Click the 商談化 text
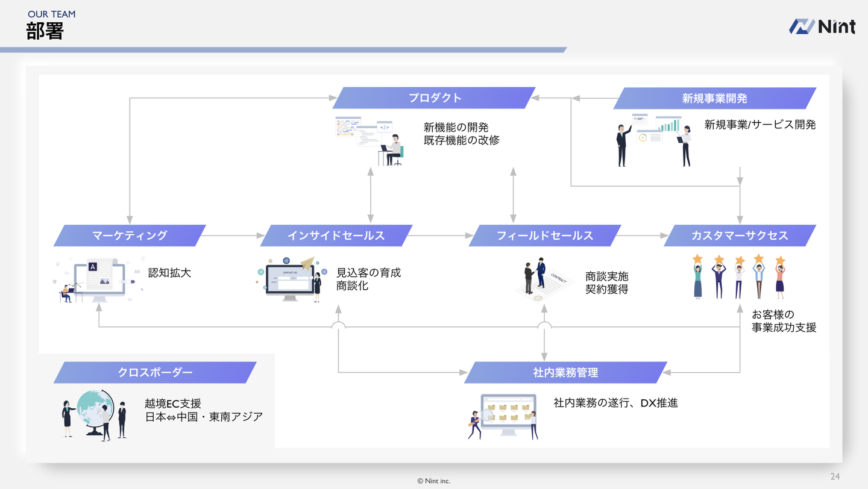Screen dimensions: 868x489 click(353, 285)
